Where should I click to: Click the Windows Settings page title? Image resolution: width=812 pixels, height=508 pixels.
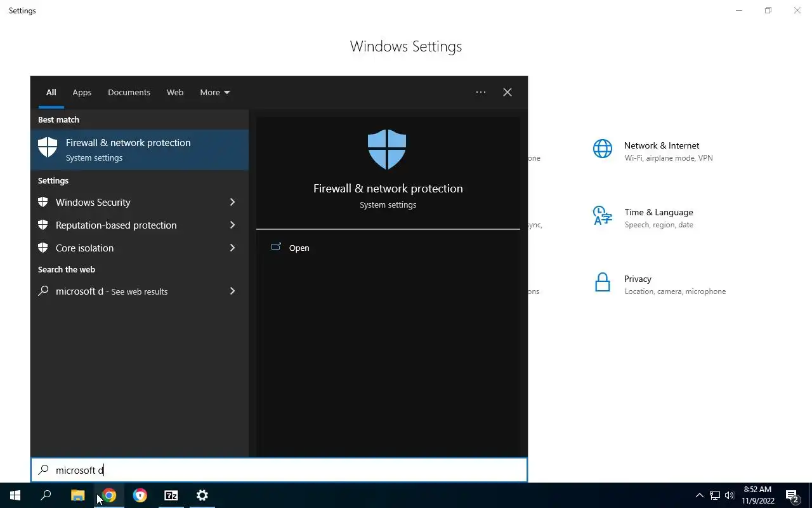pyautogui.click(x=406, y=46)
